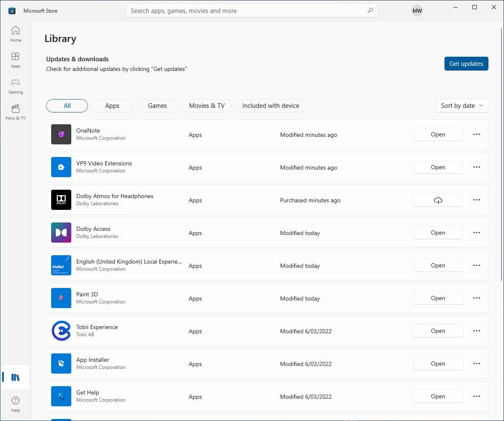Image resolution: width=504 pixels, height=421 pixels.
Task: Open the Gaming section icon
Action: (x=16, y=86)
